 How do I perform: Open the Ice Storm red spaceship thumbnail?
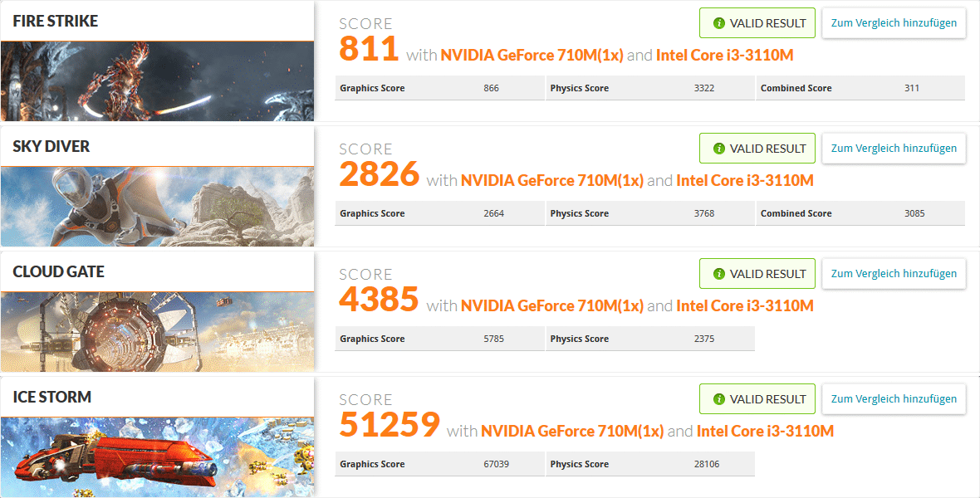tap(157, 457)
